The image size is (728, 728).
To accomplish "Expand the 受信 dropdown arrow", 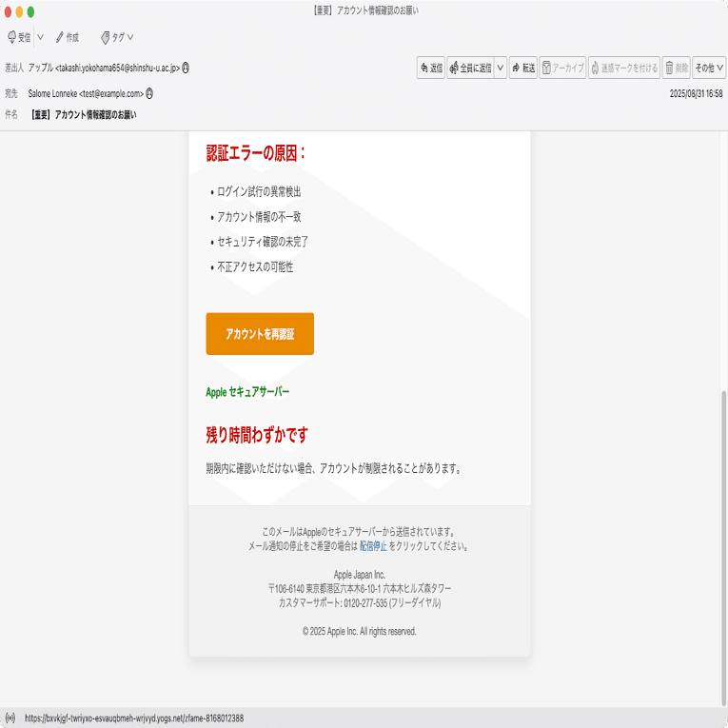I will (40, 37).
